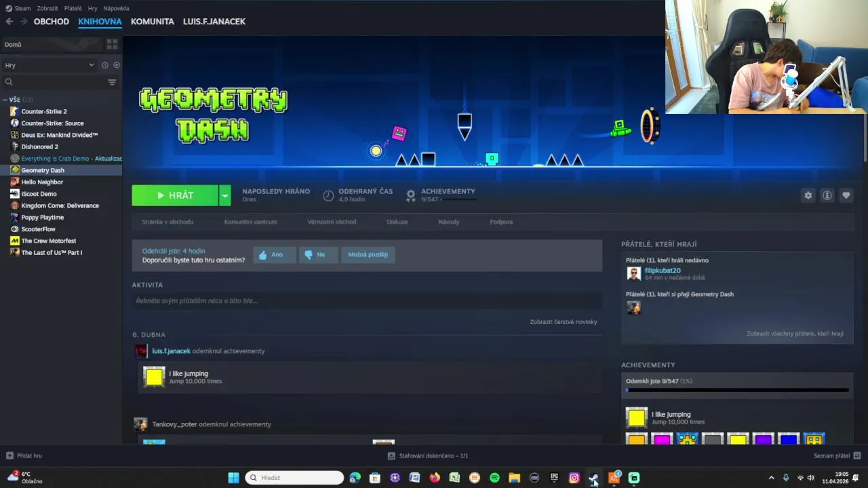
Task: Open the Nápověda menu
Action: (116, 8)
